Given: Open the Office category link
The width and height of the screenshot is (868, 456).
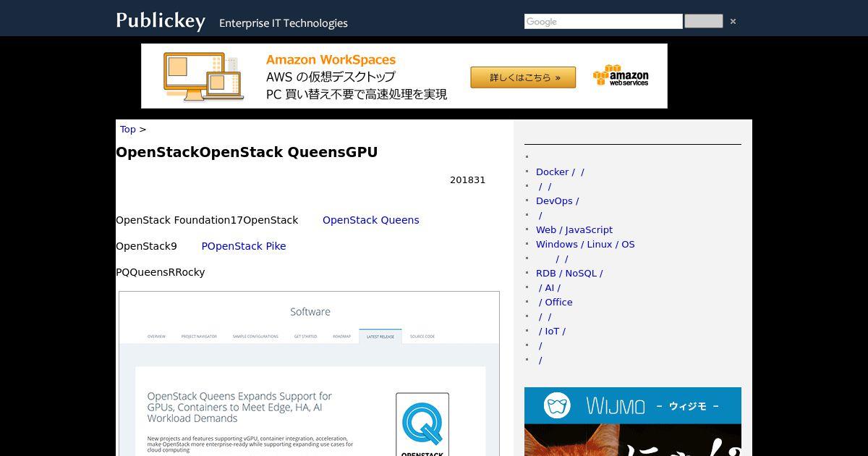Looking at the screenshot, I should [556, 303].
